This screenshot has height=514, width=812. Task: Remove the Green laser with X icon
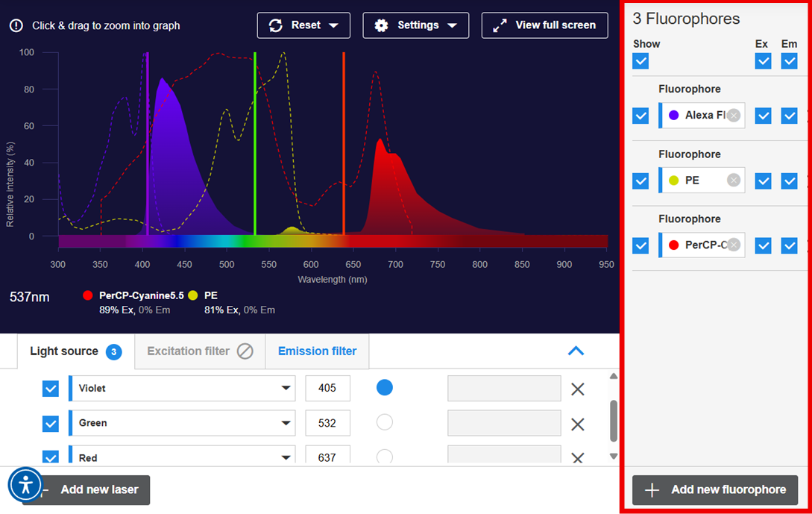coord(577,424)
